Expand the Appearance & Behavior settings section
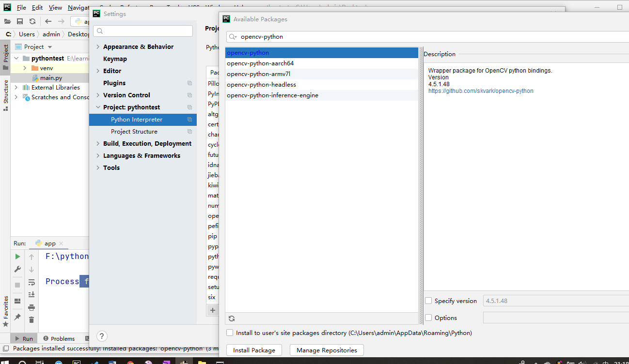This screenshot has height=364, width=629. pos(98,46)
